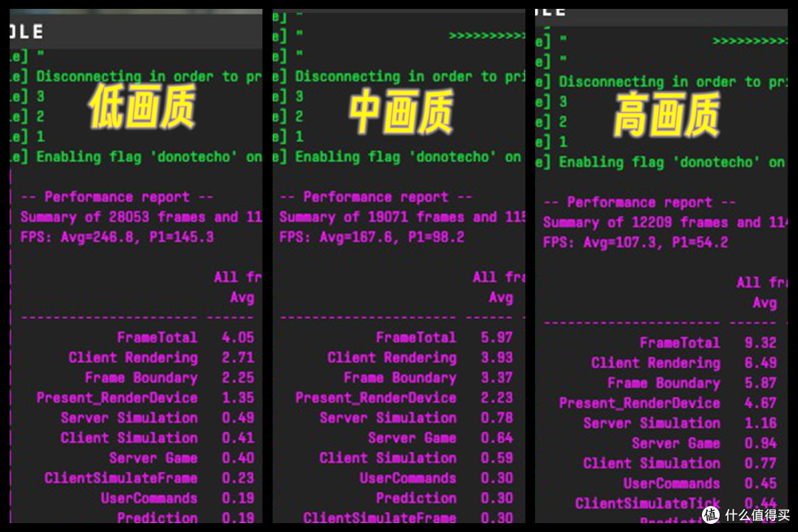Click 'Disconnecting in order to' line in 低画质 panel
The image size is (798, 532).
pyautogui.click(x=149, y=77)
